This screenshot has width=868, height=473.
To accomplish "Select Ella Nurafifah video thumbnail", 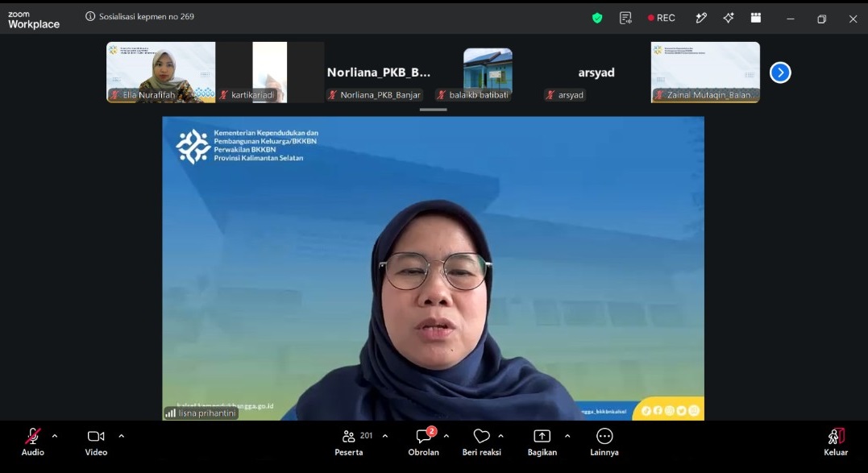I will pyautogui.click(x=161, y=73).
